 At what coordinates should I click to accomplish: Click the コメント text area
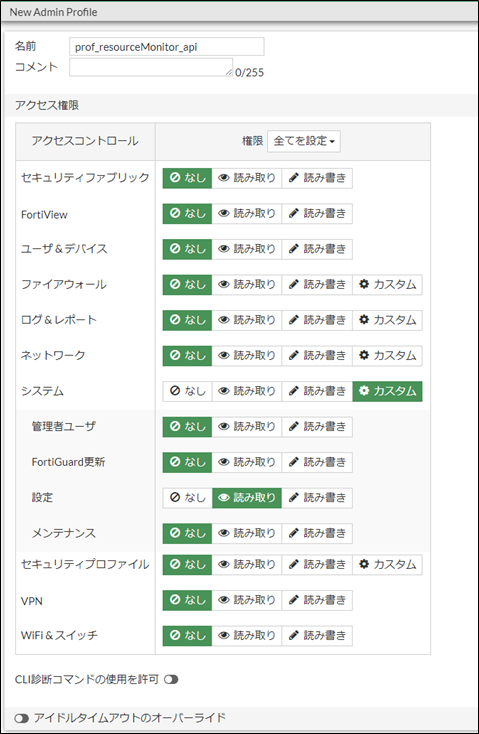pos(151,67)
